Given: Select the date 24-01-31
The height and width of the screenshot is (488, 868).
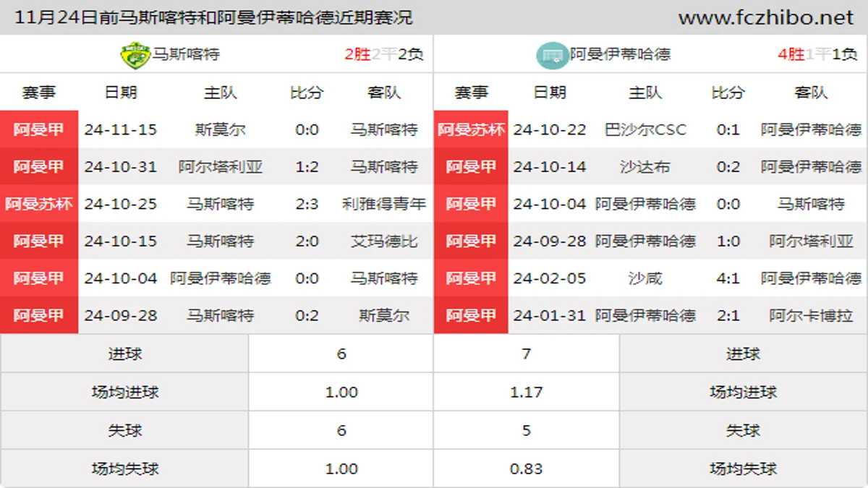Looking at the screenshot, I should pos(550,315).
